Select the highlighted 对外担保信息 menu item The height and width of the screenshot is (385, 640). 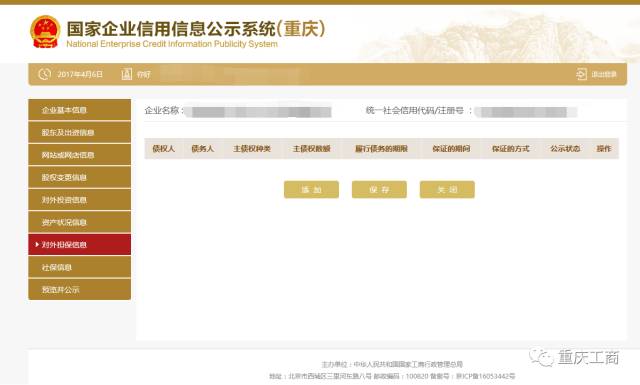(x=80, y=244)
